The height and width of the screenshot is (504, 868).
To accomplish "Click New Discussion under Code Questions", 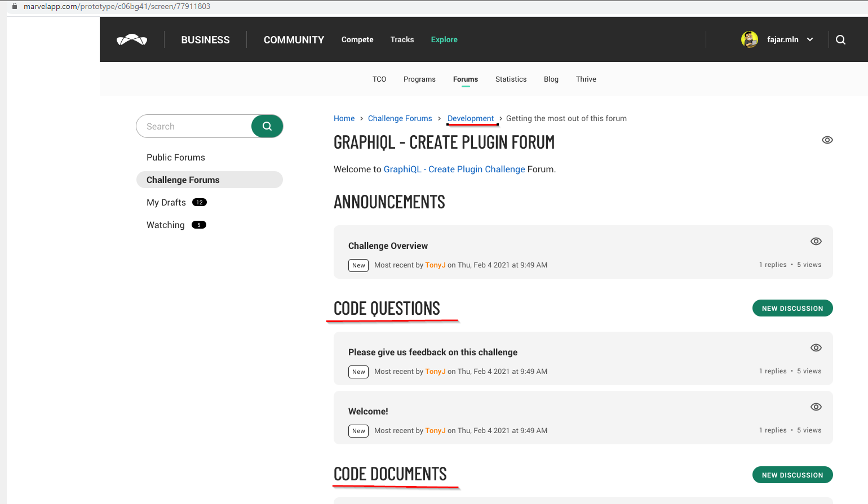I will coord(792,308).
